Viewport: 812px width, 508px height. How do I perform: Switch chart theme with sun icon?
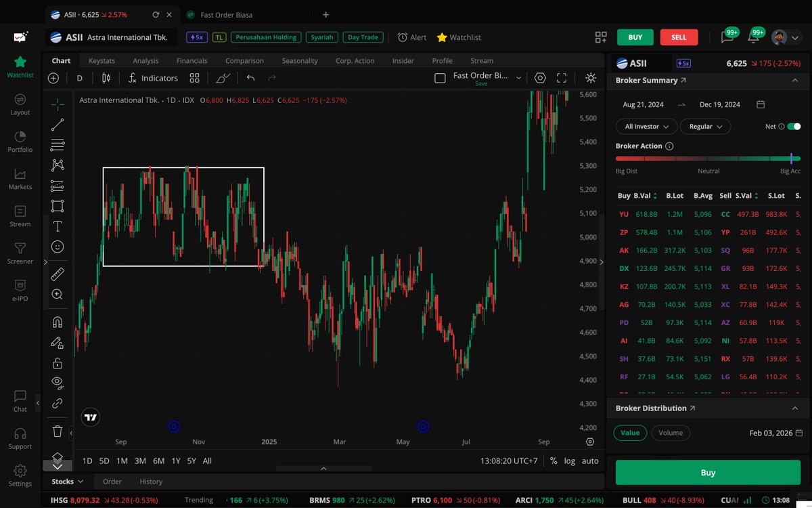591,78
